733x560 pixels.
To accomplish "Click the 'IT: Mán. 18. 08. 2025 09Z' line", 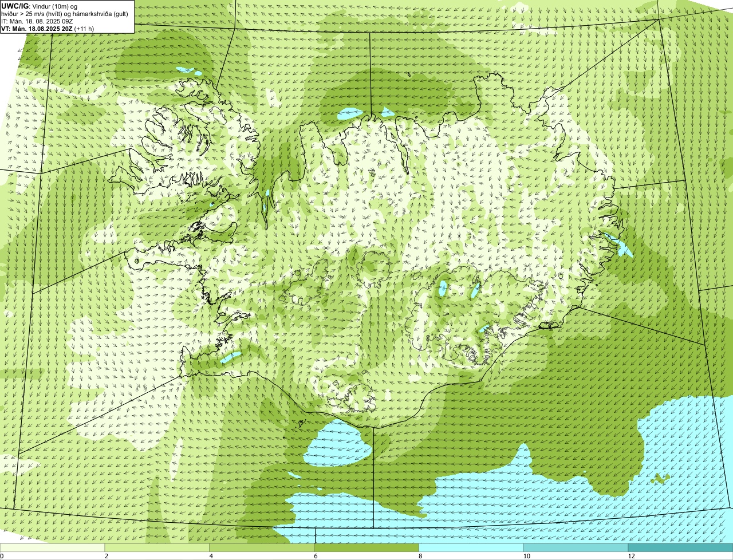I will (x=38, y=21).
